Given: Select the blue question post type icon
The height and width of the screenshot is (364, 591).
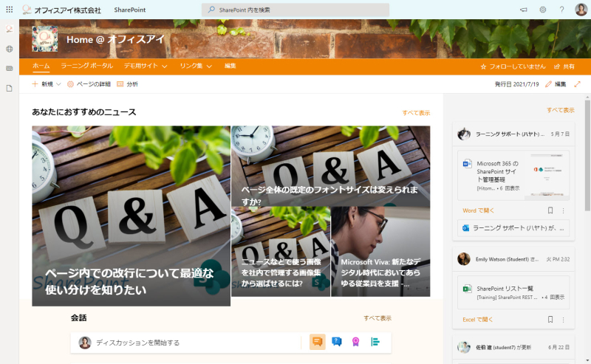Looking at the screenshot, I should click(x=337, y=342).
